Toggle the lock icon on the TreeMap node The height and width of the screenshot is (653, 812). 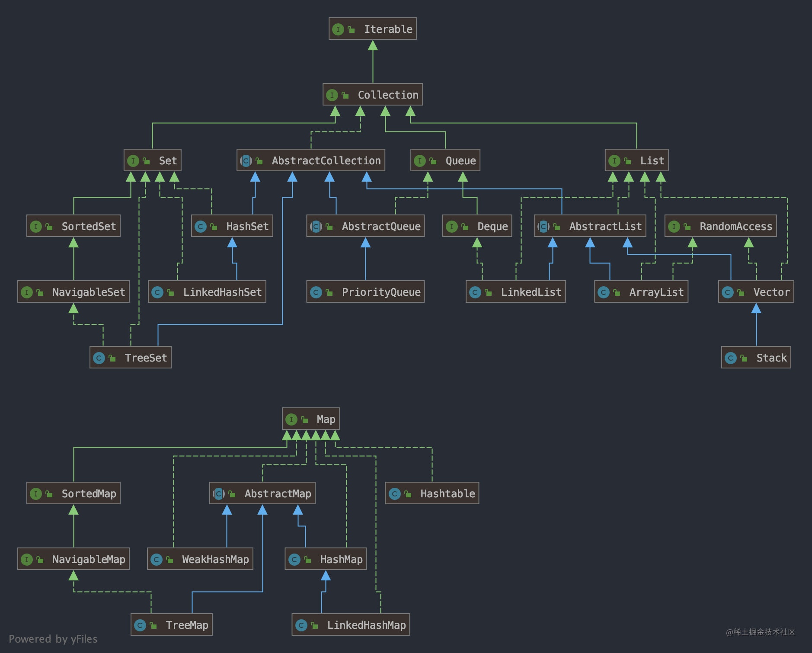pyautogui.click(x=153, y=624)
